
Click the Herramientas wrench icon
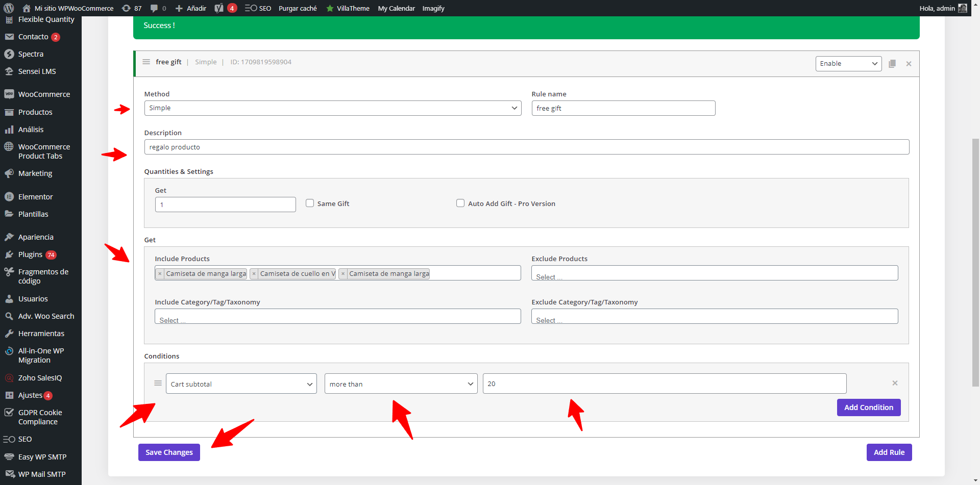[x=9, y=334]
